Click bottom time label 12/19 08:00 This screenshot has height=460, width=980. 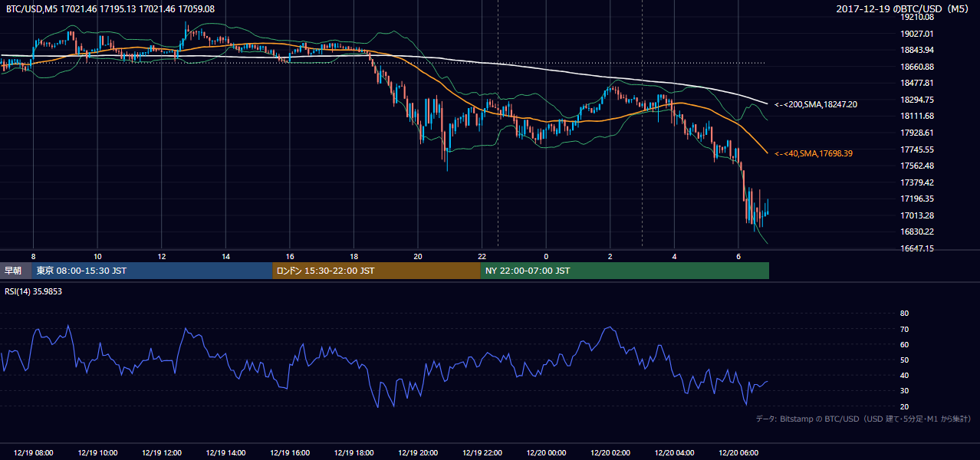33,453
